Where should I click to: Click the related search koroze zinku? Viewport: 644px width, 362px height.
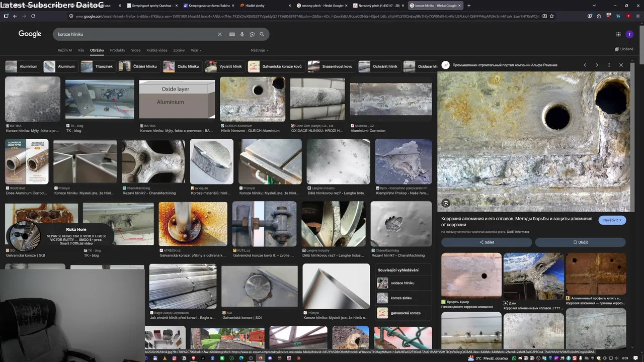[x=404, y=298]
